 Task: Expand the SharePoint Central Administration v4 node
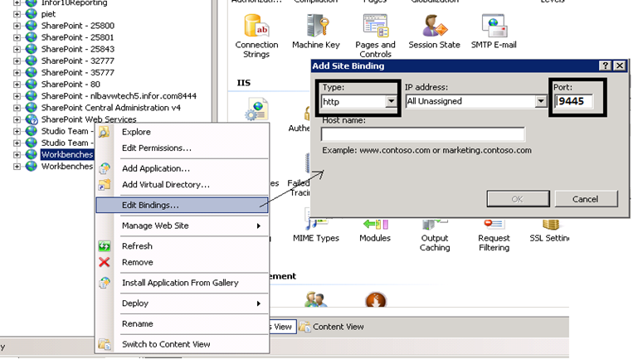17,108
